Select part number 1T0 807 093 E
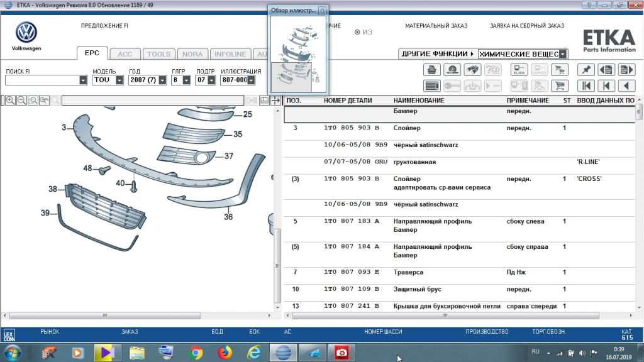 point(351,272)
